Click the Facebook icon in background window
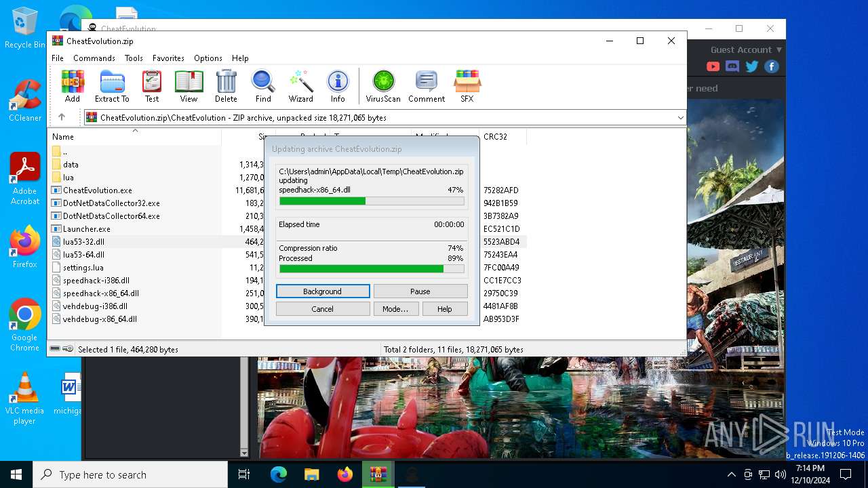 click(x=772, y=66)
